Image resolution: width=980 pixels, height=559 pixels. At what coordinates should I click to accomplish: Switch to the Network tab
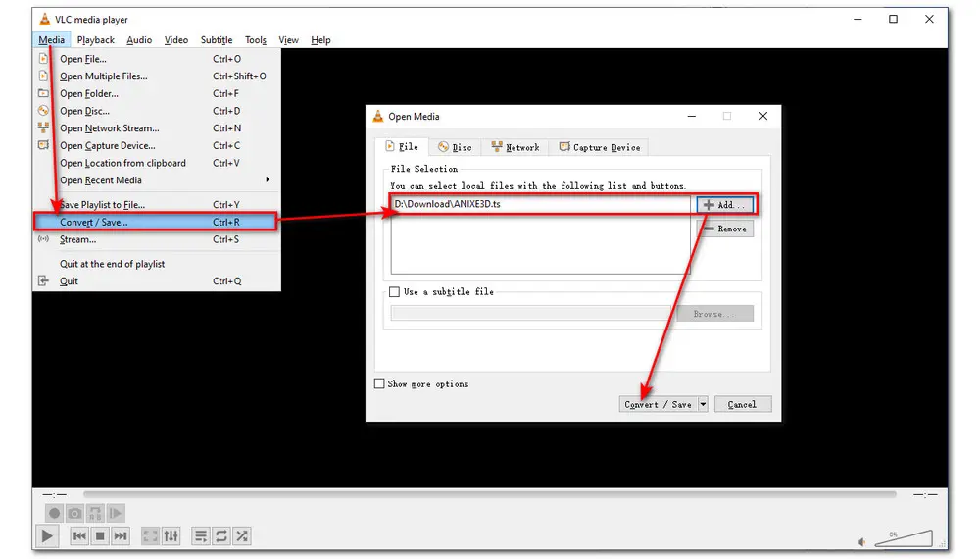pos(515,147)
